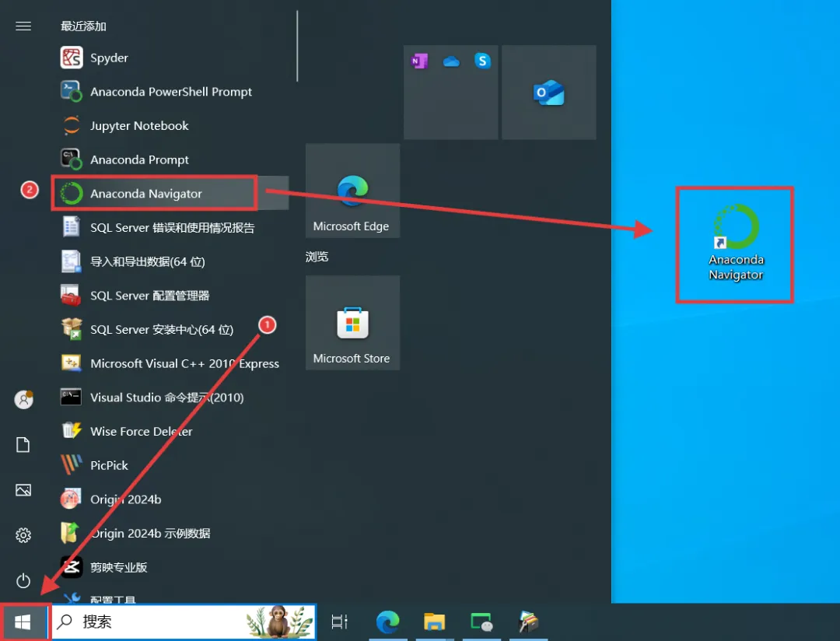Viewport: 840px width, 641px height.
Task: Open Anaconda Navigator in the Start menu
Action: point(170,193)
